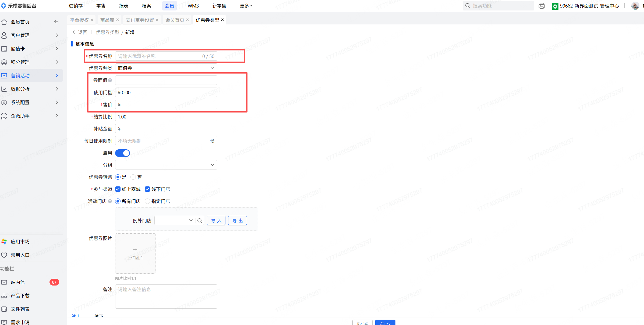The height and width of the screenshot is (325, 644).
Task: Open the 报表 menu in top navigation
Action: click(124, 6)
